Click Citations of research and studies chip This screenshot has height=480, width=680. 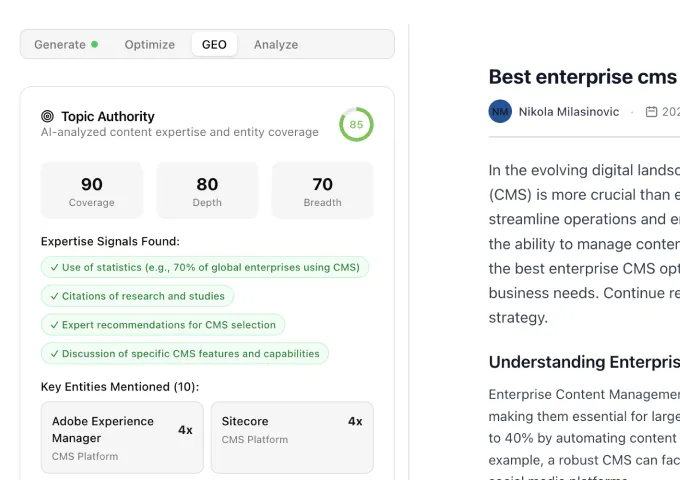tap(138, 296)
